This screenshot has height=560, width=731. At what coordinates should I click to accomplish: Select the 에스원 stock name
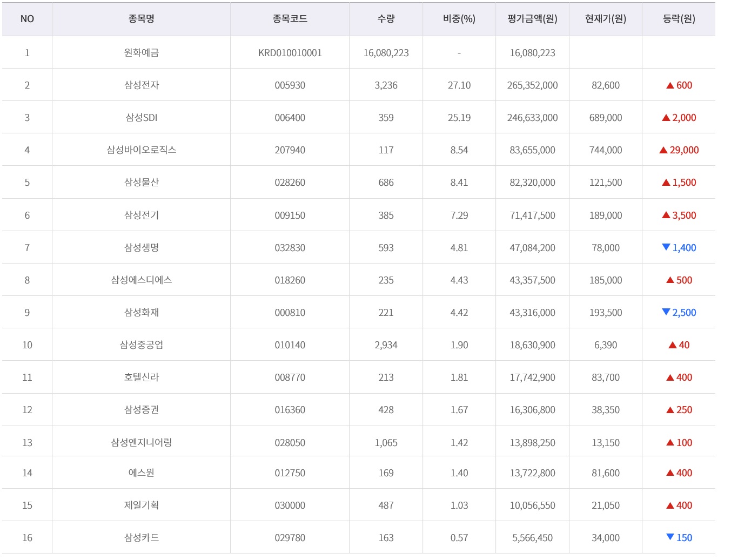(x=141, y=473)
